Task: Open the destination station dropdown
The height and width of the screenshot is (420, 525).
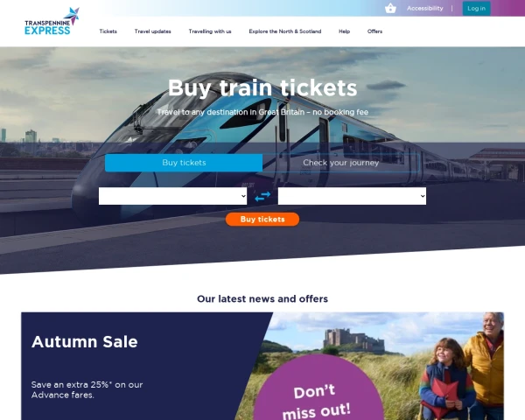Action: (x=352, y=196)
